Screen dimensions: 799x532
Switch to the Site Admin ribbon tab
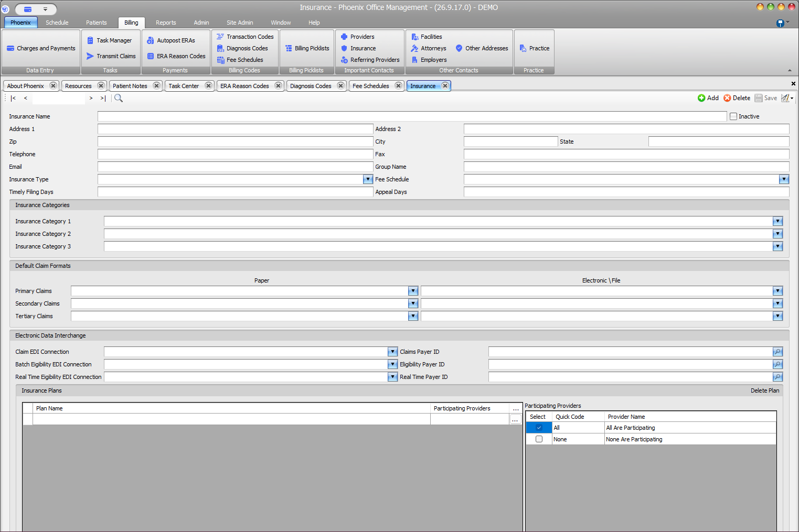coord(240,23)
